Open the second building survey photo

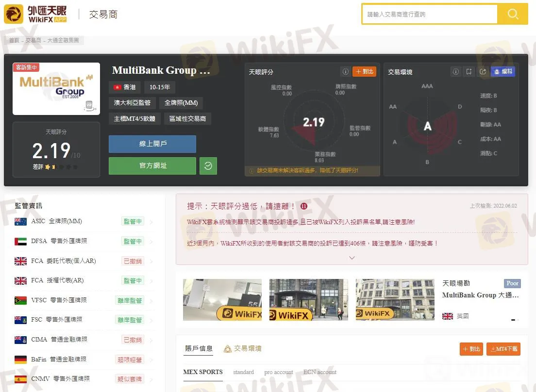[309, 300]
